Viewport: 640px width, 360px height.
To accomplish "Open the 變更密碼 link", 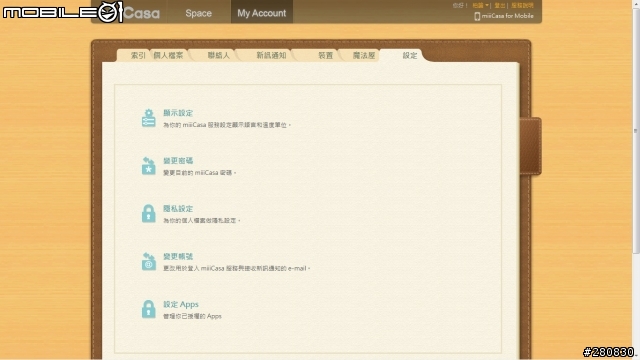I will [x=178, y=161].
